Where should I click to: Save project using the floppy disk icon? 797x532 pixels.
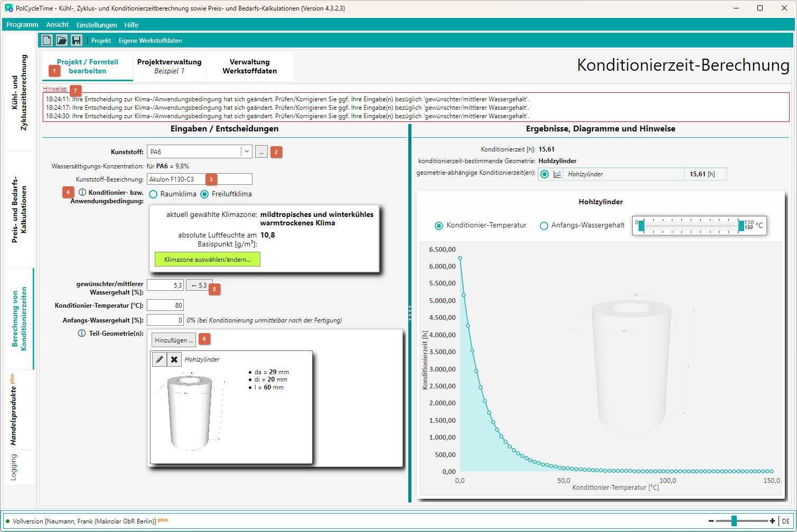pyautogui.click(x=76, y=40)
